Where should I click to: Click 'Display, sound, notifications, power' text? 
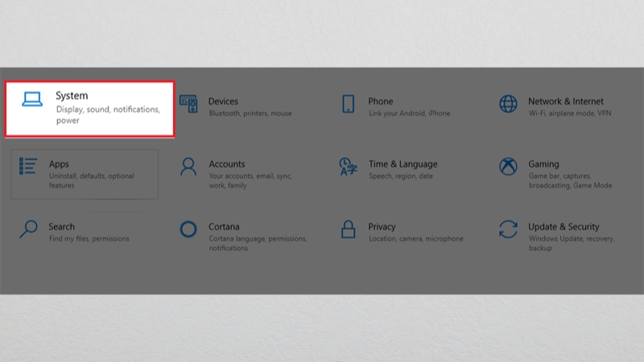[108, 115]
